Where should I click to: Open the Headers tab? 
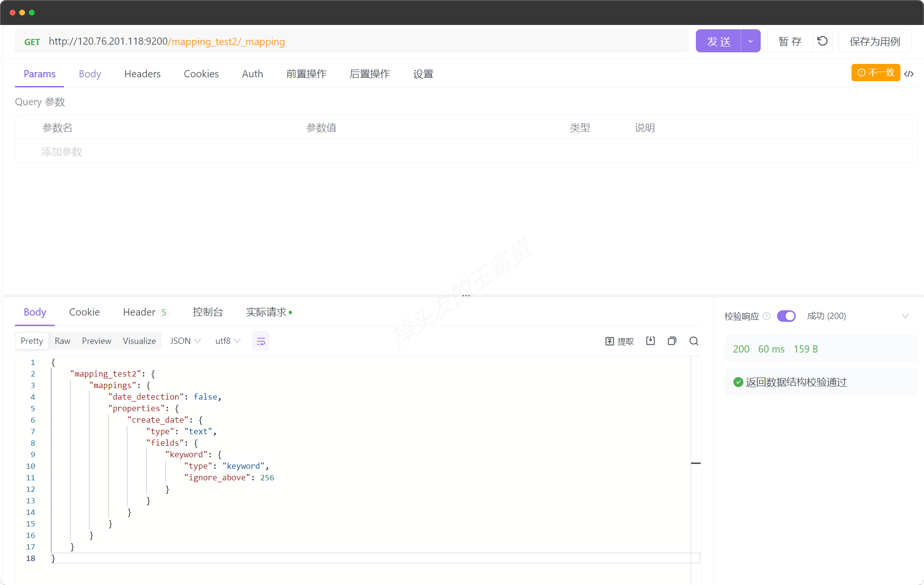click(x=142, y=74)
